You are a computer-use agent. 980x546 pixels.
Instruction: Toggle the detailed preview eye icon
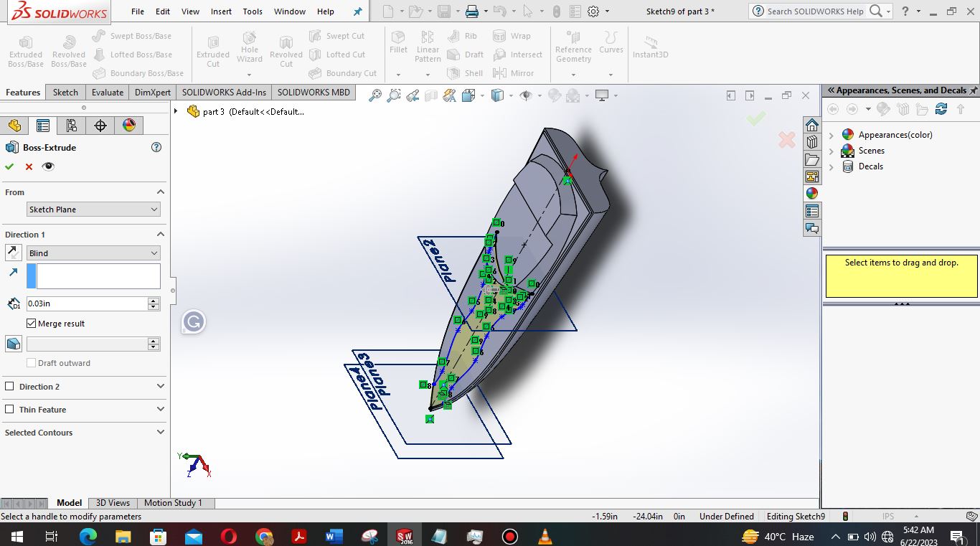pyautogui.click(x=48, y=166)
